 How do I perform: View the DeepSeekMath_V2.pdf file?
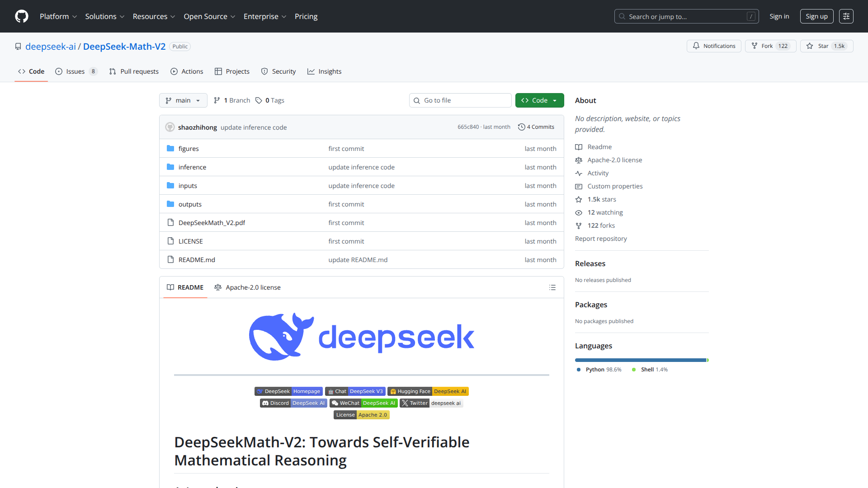pyautogui.click(x=212, y=222)
